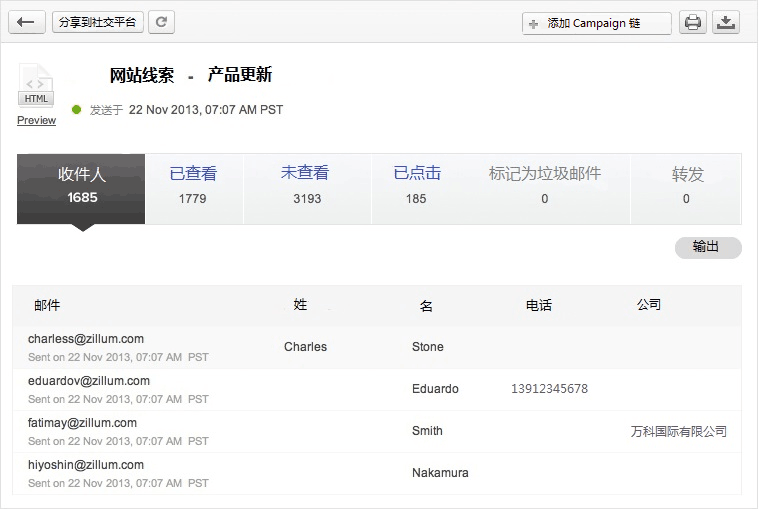Open recipient charless@zillum.com
The width and height of the screenshot is (759, 509).
86,339
